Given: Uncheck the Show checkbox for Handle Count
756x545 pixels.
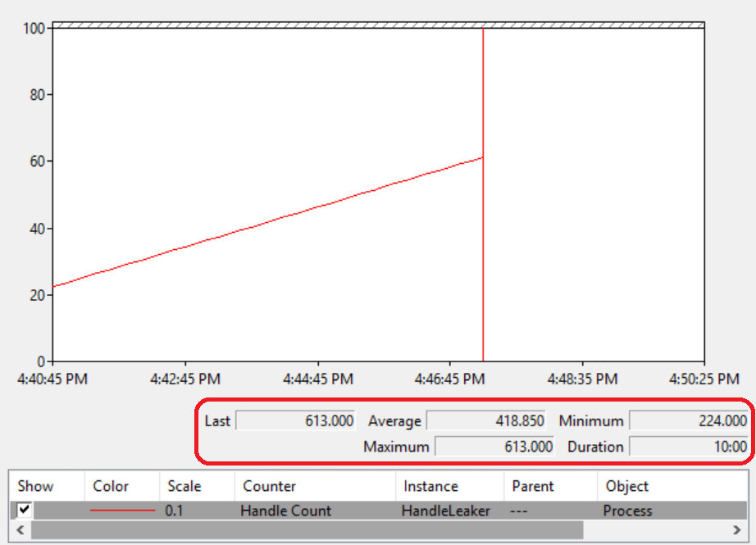Looking at the screenshot, I should tap(25, 511).
